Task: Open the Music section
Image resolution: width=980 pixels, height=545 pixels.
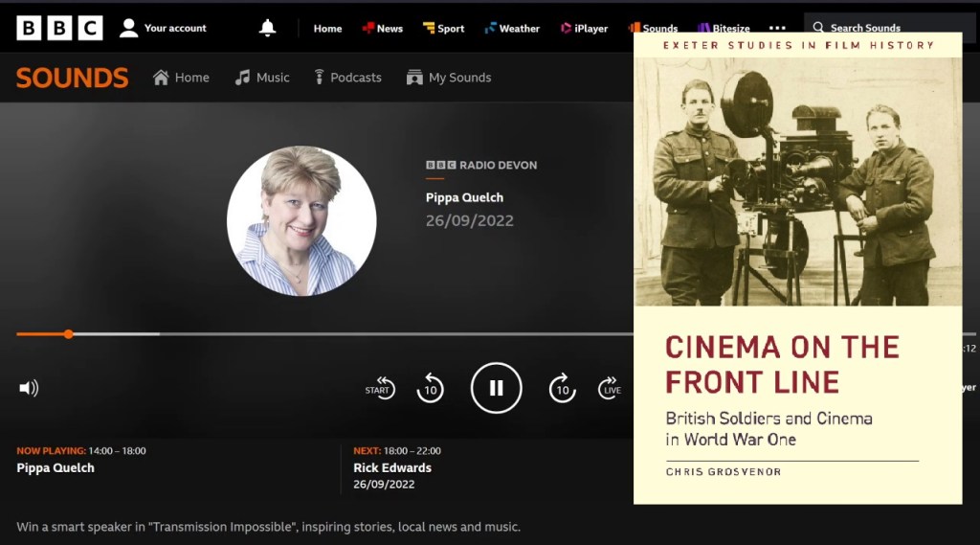Action: point(262,78)
